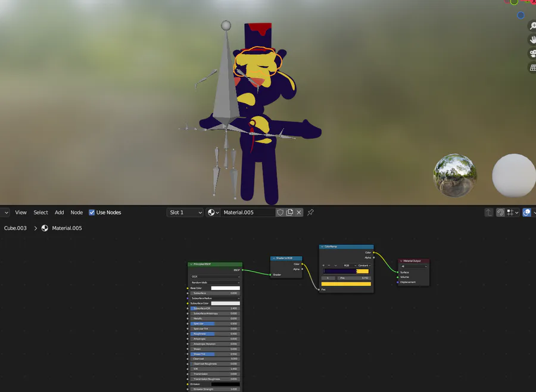This screenshot has height=392, width=536.
Task: Switch perspective/orthographic with the grid icon
Action: pyautogui.click(x=532, y=68)
